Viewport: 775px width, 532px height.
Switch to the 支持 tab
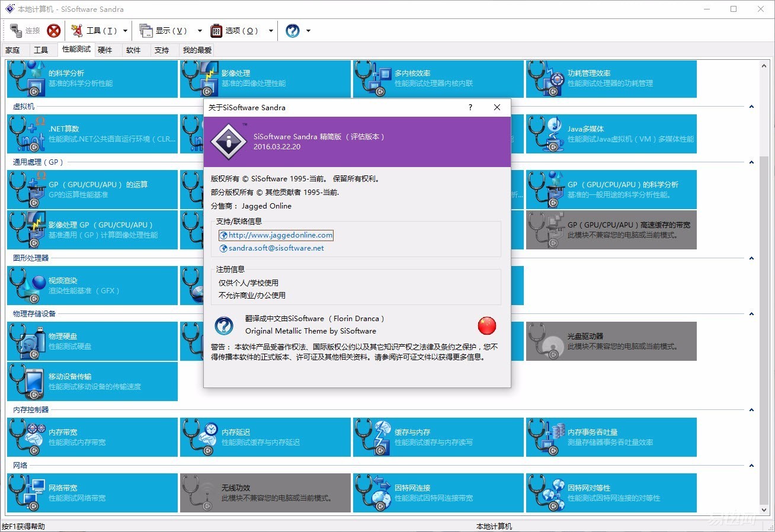point(162,50)
